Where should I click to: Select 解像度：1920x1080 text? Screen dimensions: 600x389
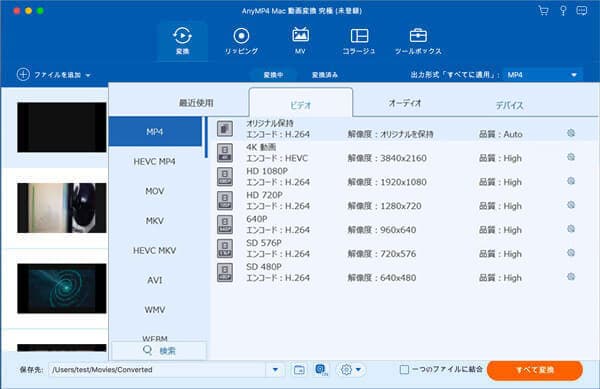tap(387, 182)
